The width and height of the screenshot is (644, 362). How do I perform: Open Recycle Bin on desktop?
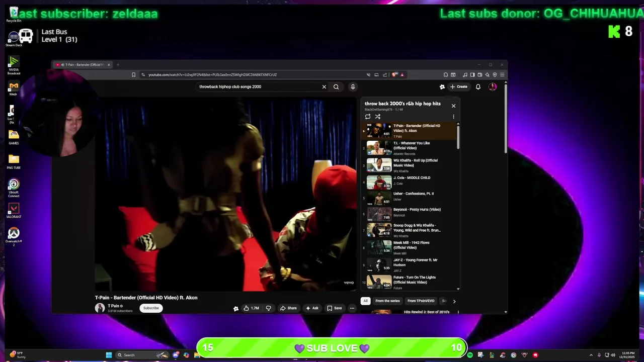(x=14, y=15)
